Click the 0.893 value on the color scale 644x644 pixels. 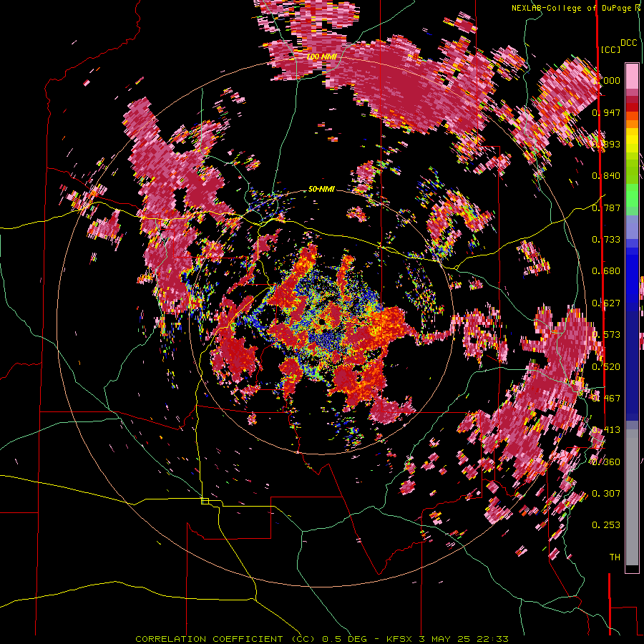(606, 144)
